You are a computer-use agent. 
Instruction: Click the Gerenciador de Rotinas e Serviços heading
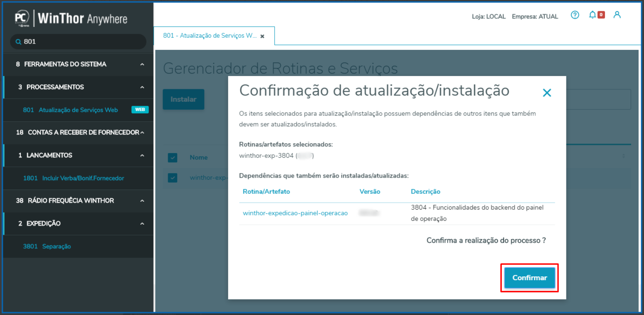[x=280, y=68]
